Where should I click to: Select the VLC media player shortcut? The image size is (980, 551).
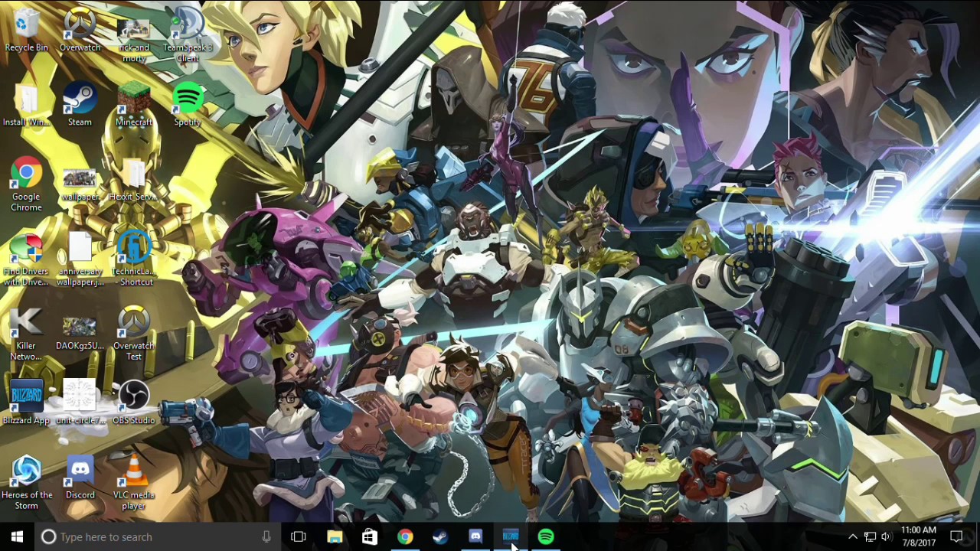tap(134, 484)
